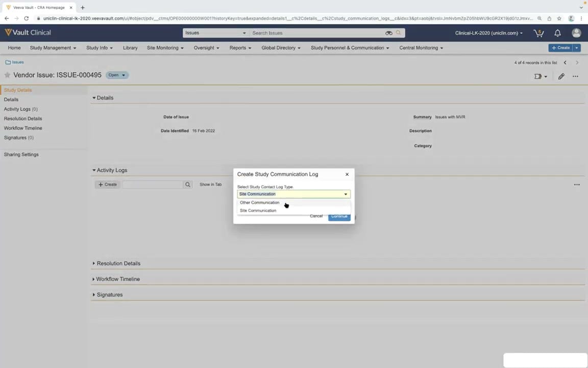The image size is (588, 368).
Task: Open the Create button dropdown arrow
Action: point(577,48)
